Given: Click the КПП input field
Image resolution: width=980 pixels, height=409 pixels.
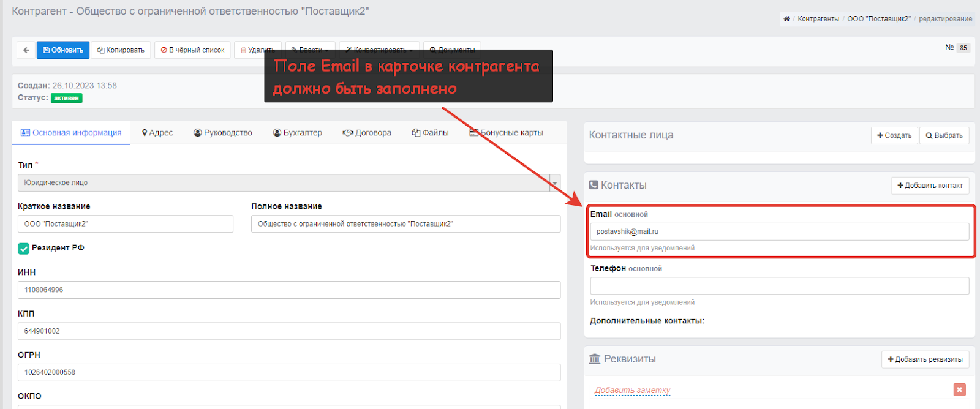Looking at the screenshot, I should pyautogui.click(x=289, y=331).
